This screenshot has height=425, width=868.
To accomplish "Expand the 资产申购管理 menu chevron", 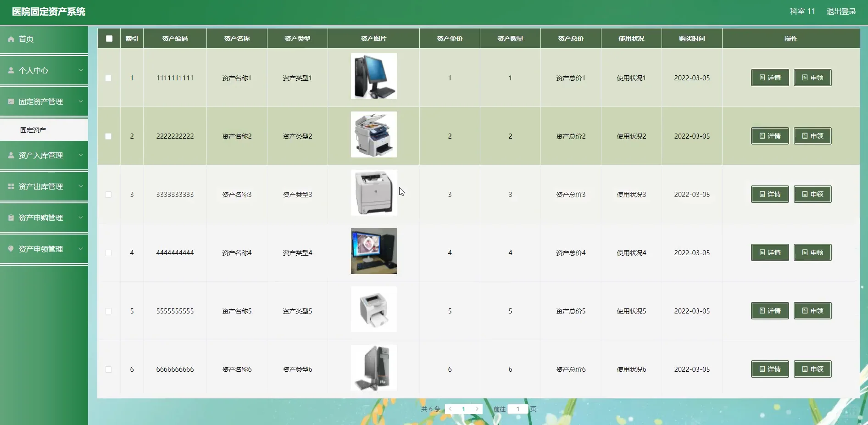I will tap(81, 218).
